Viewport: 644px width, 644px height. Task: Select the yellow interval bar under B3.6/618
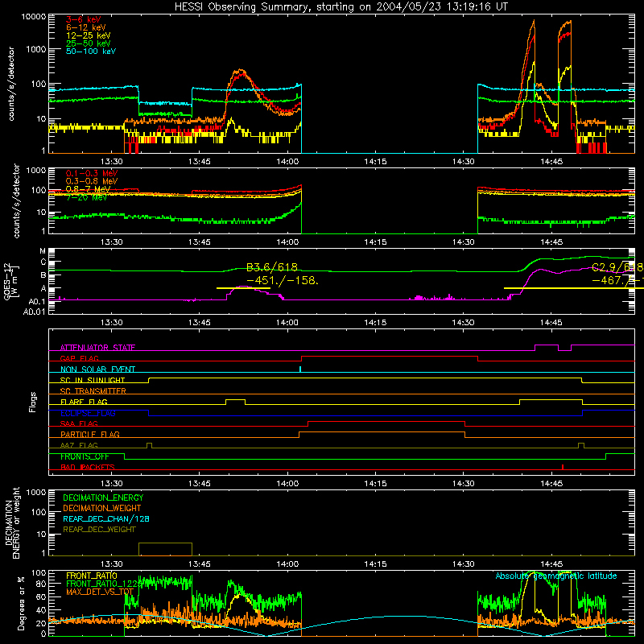[x=243, y=288]
